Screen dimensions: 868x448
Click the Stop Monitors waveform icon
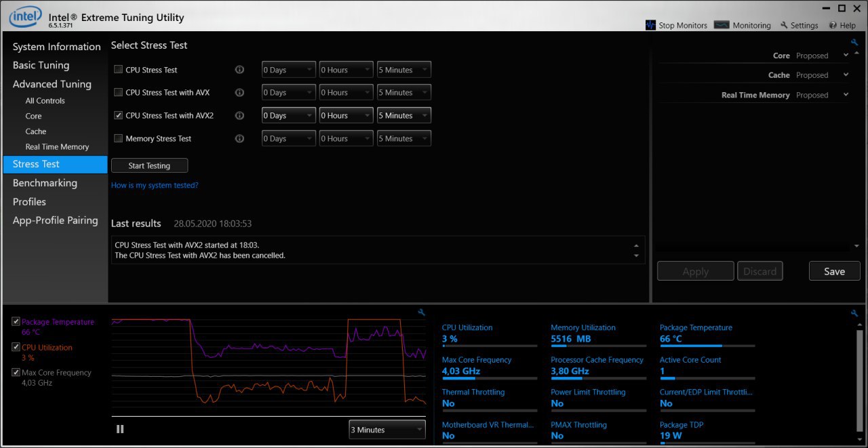pyautogui.click(x=650, y=25)
